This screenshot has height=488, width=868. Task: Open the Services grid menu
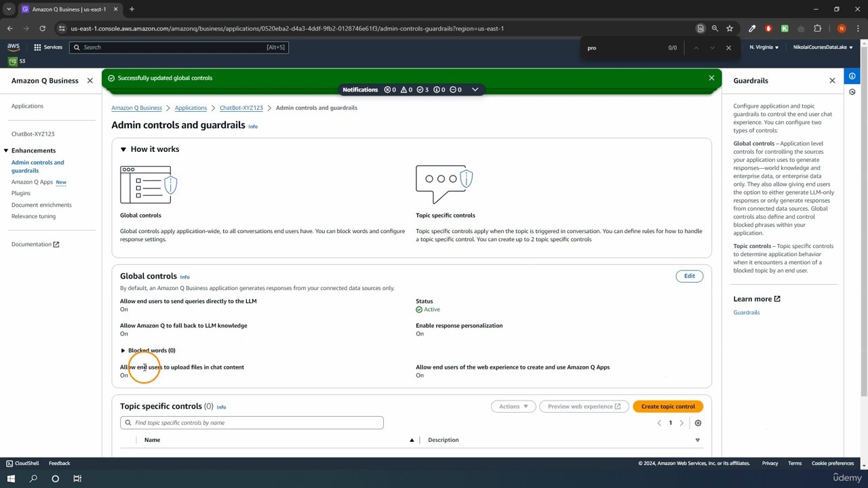(48, 47)
